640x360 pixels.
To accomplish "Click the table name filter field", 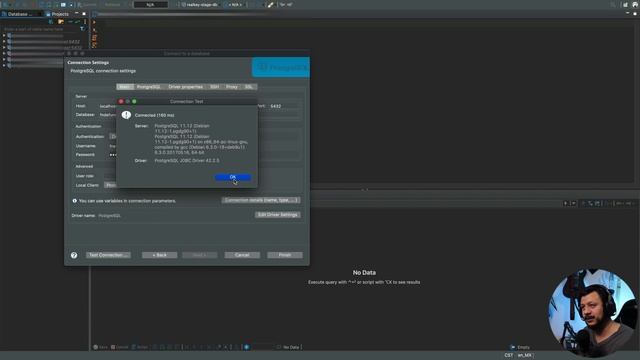I will [x=41, y=29].
